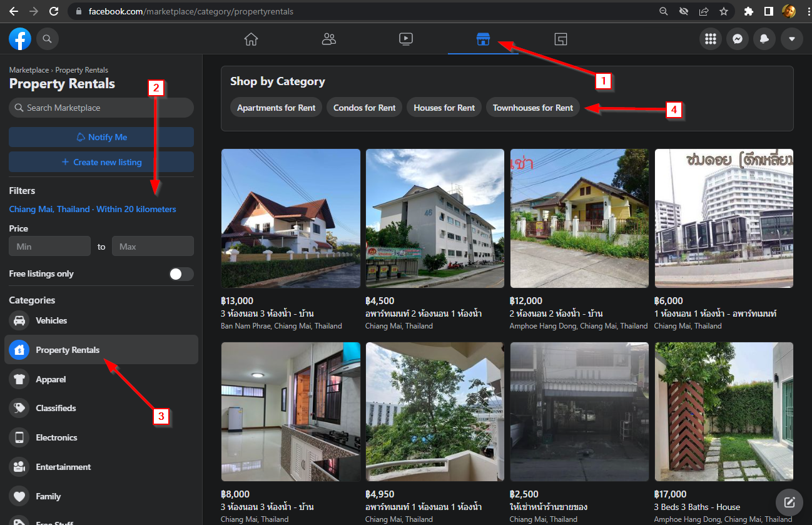Click the browser forward arrow
The image size is (812, 525).
coord(34,11)
